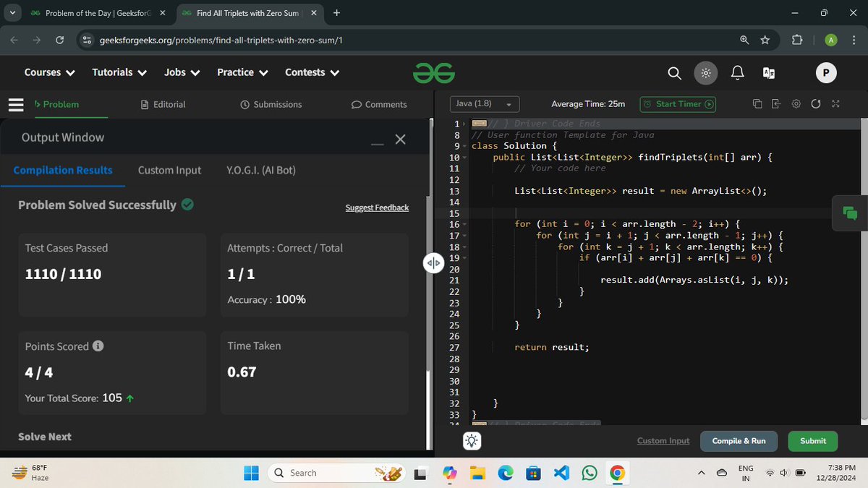Screen dimensions: 868x488
Task: Click the Start Timer button
Action: (x=678, y=104)
